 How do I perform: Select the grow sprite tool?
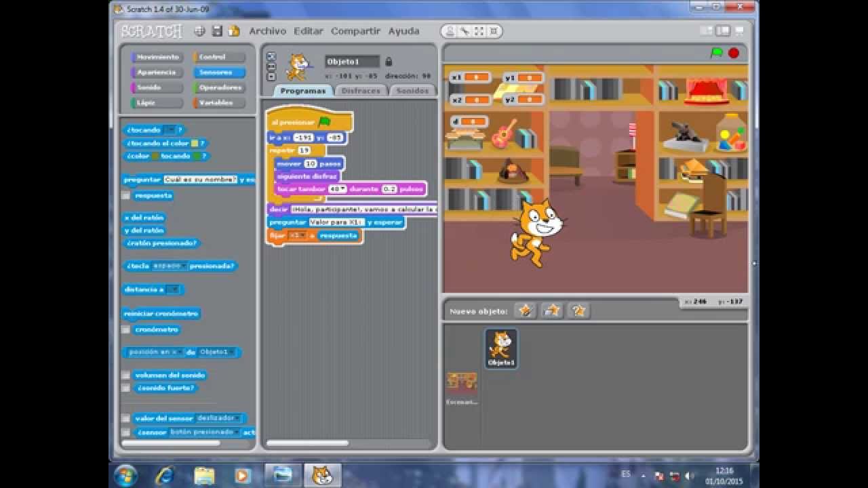point(480,31)
